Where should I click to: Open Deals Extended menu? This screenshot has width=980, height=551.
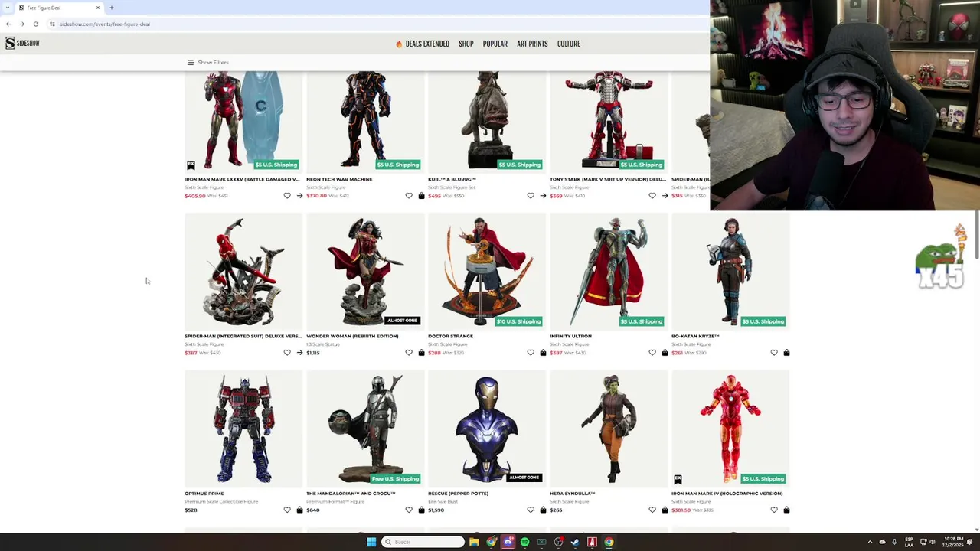[427, 44]
